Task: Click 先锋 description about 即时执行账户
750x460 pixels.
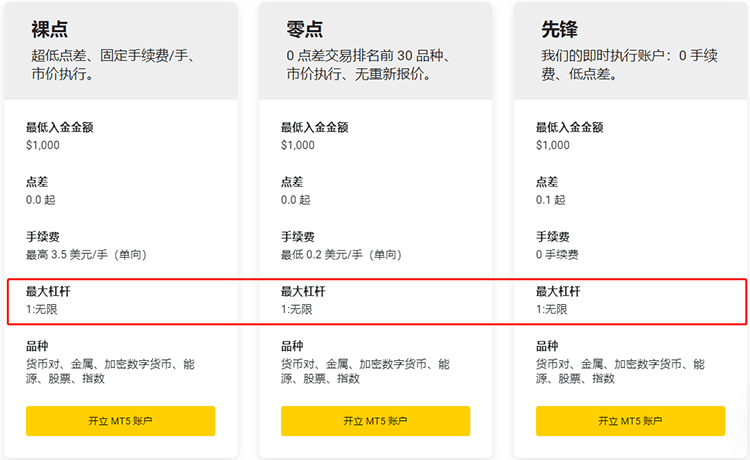Action: tap(629, 65)
